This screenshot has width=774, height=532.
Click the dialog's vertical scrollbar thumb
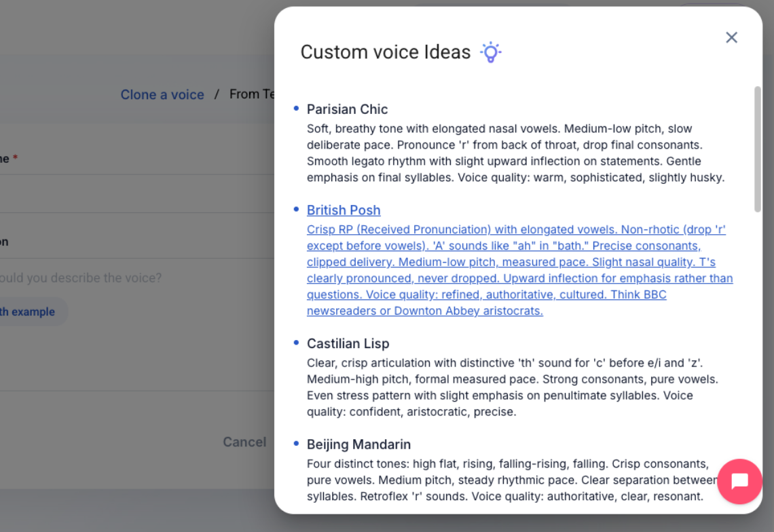pos(757,149)
